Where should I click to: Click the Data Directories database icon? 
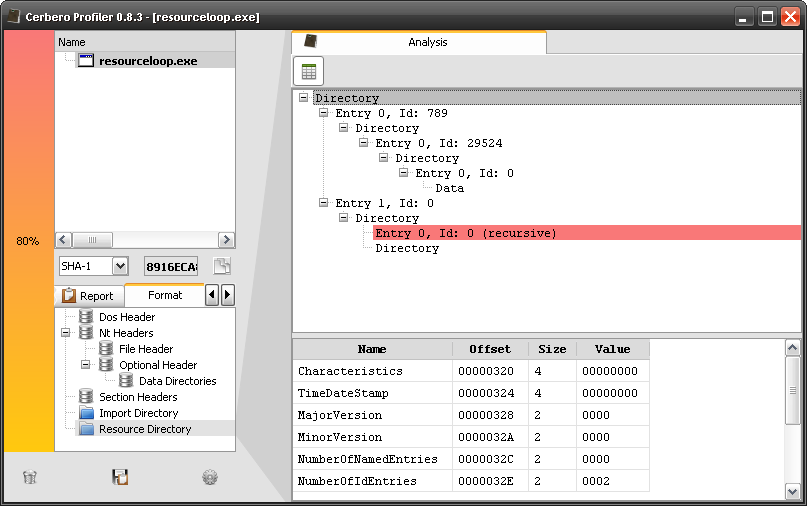coord(126,380)
